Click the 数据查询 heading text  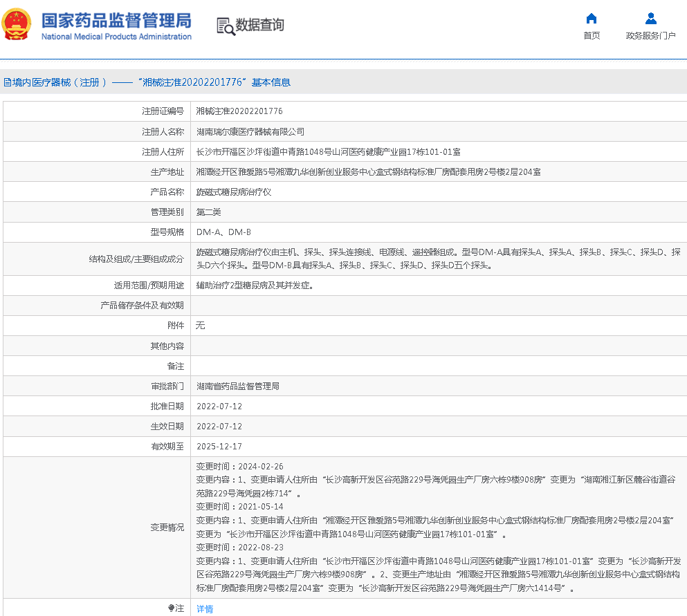pos(259,26)
